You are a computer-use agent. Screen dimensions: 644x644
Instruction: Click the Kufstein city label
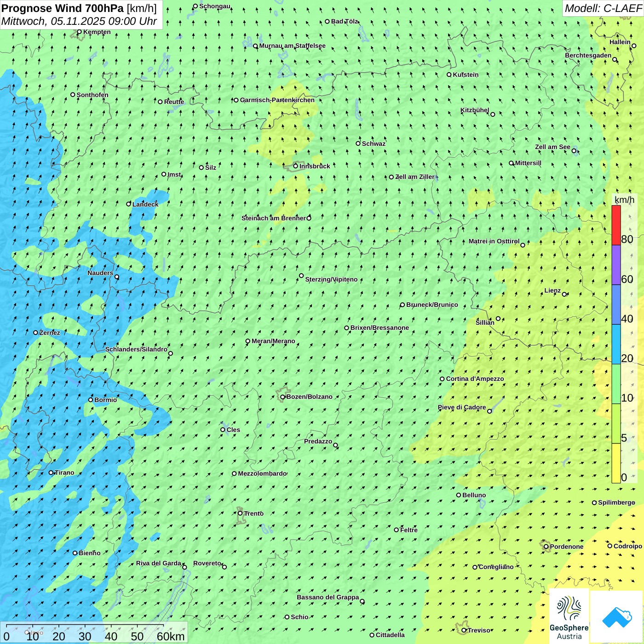coord(466,75)
